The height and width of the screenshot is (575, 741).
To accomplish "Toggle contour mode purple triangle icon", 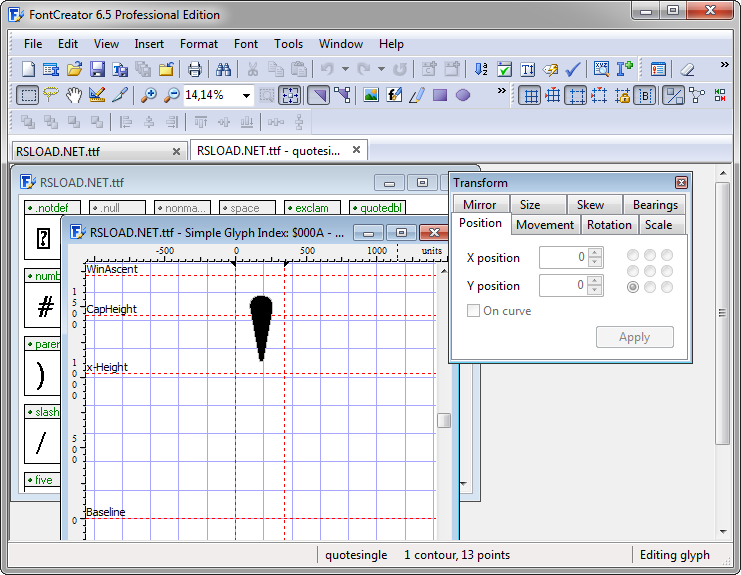I will (319, 95).
